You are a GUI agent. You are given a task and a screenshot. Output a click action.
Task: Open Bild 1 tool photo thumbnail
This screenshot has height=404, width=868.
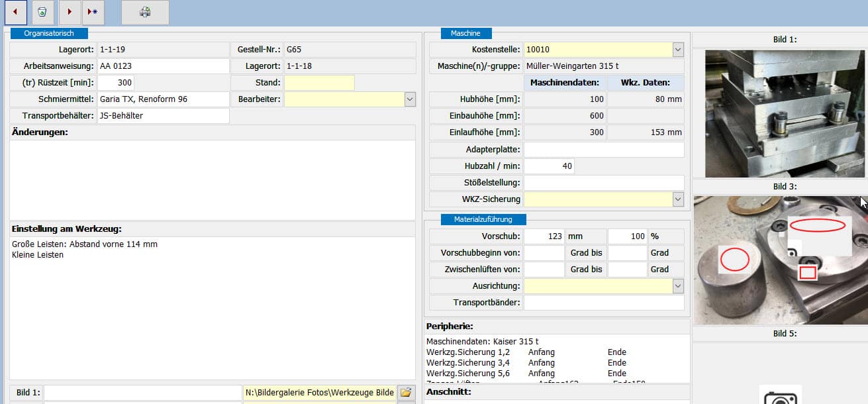coord(785,113)
